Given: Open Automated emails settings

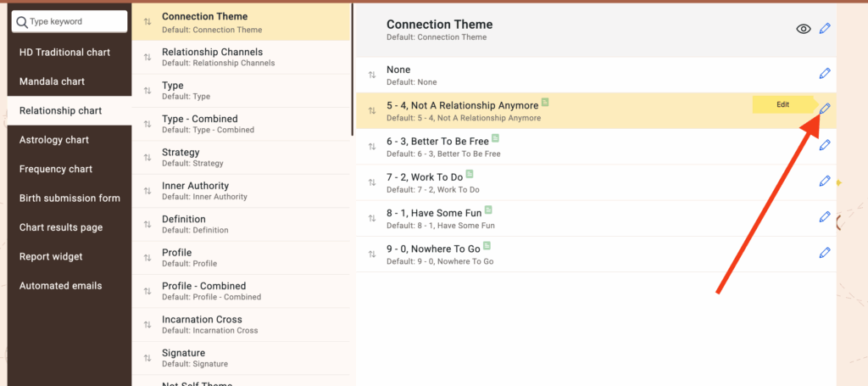Looking at the screenshot, I should click(60, 286).
